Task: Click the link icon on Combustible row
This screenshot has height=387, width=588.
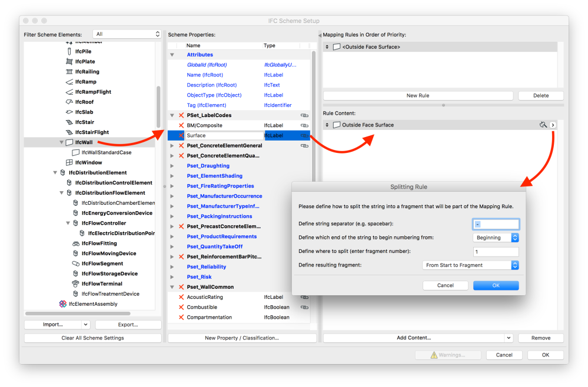Action: click(x=304, y=307)
